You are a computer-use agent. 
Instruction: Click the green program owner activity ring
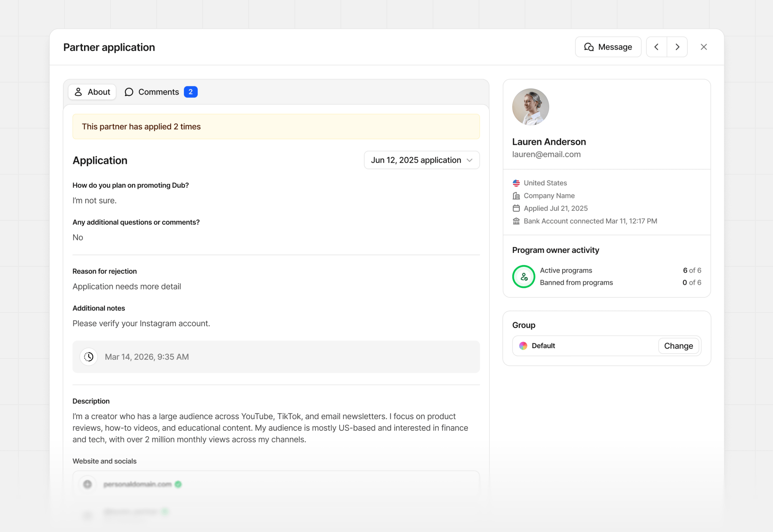[524, 276]
